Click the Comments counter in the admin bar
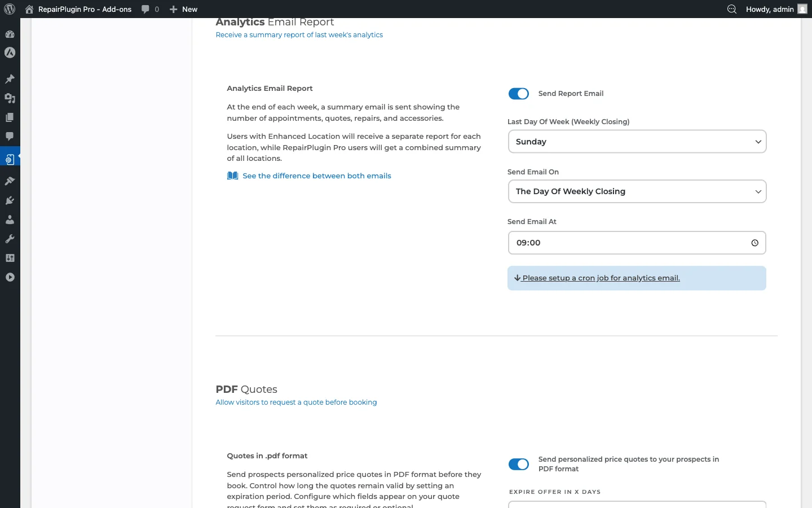 [x=149, y=9]
